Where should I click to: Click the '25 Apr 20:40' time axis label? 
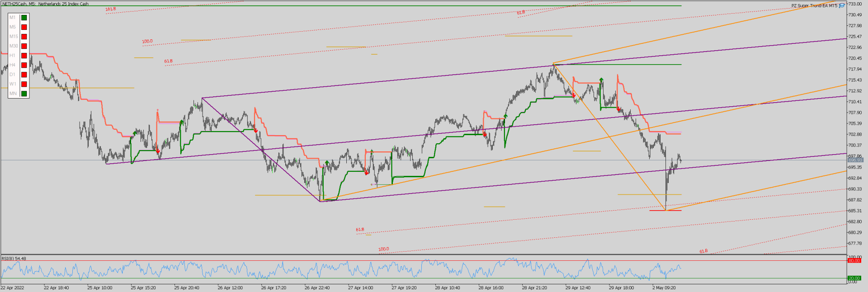[187, 287]
